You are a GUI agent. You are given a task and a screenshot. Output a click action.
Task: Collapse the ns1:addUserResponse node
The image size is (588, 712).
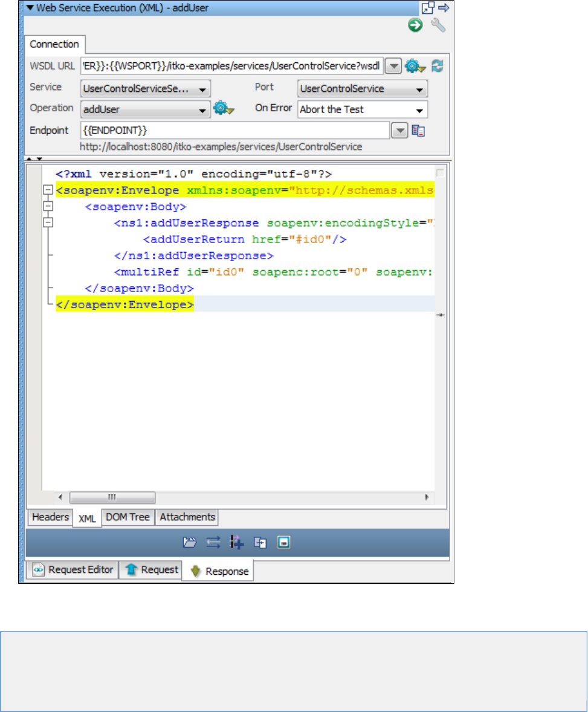[48, 222]
